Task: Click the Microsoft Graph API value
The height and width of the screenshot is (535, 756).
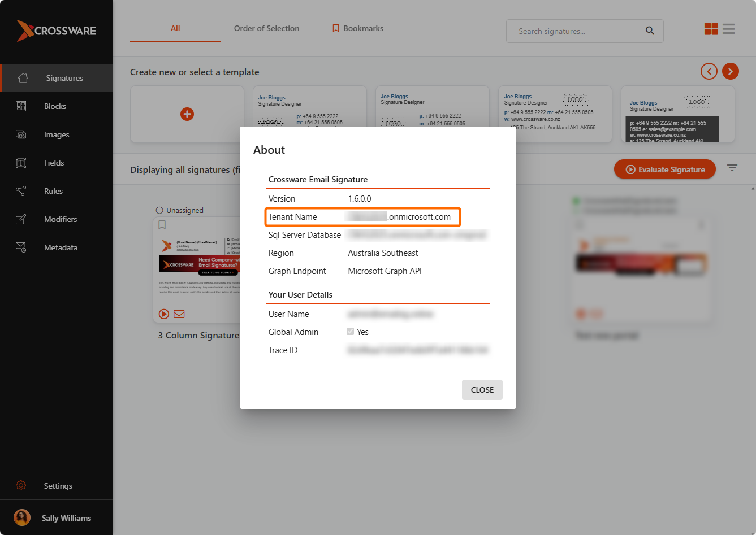Action: point(385,271)
